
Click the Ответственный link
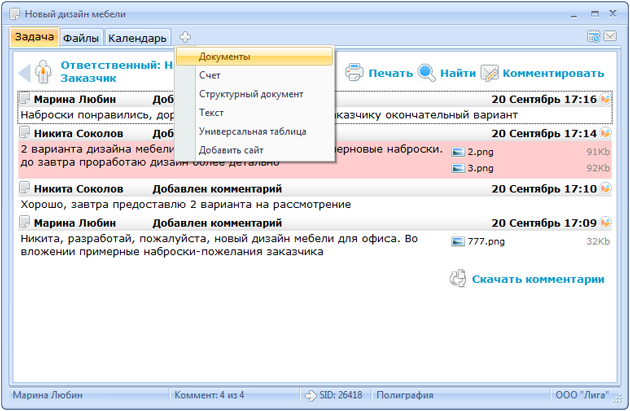(x=117, y=65)
